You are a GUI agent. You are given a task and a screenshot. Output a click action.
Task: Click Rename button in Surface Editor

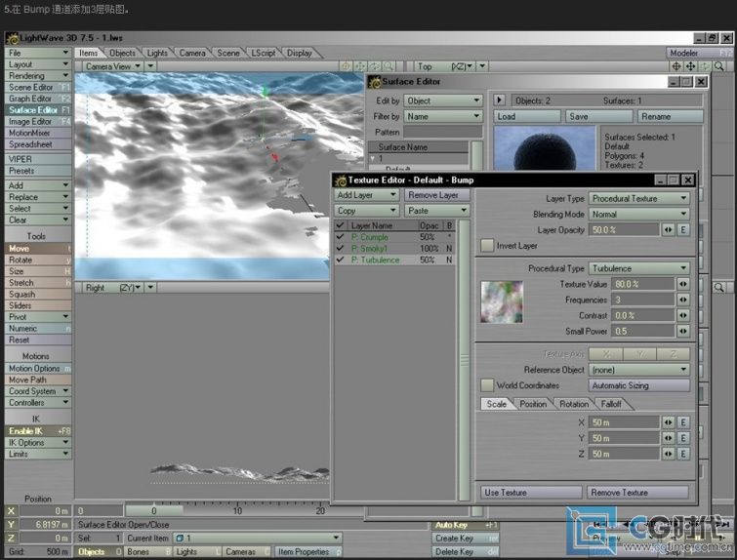(670, 116)
